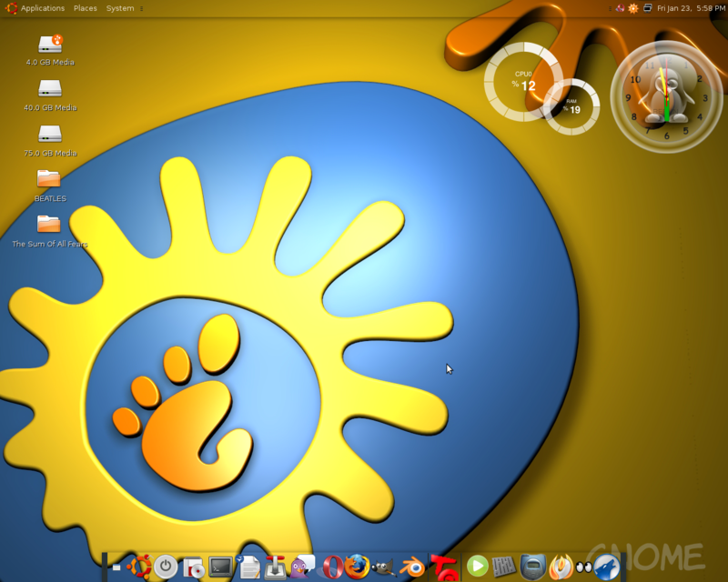Viewport: 728px width, 582px height.
Task: Click the green play dock icon
Action: 477,567
